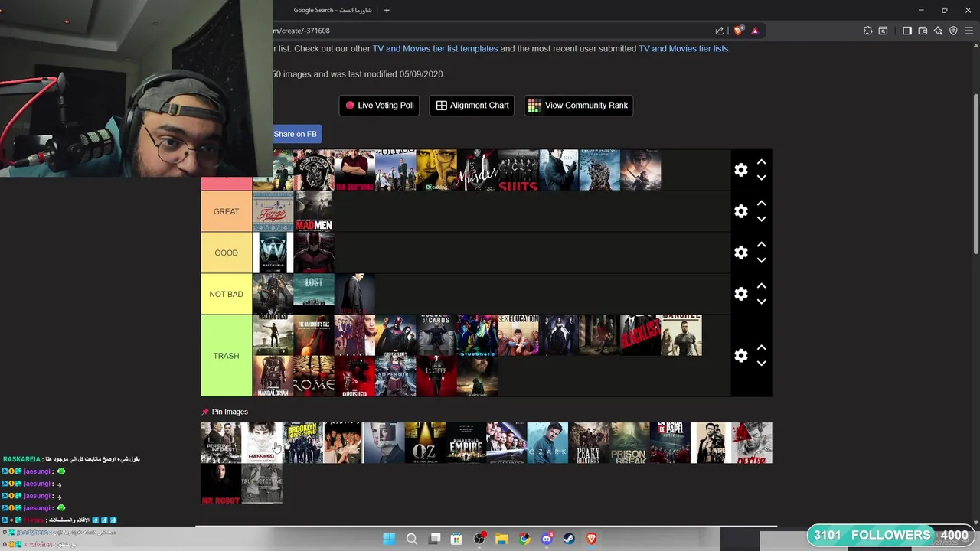Open settings gear for the TRASH tier
This screenshot has width=980, height=551.
(x=740, y=356)
